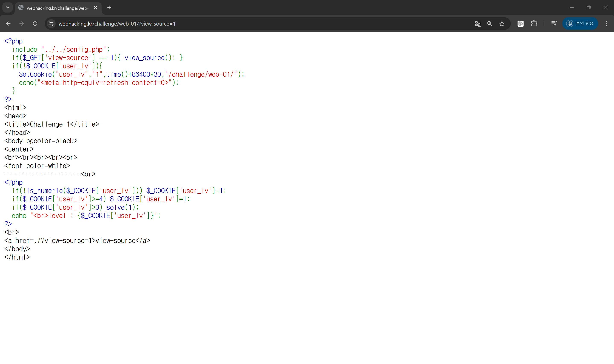Click the address bar URL
Viewport: 614px width, 364px height.
[x=117, y=24]
